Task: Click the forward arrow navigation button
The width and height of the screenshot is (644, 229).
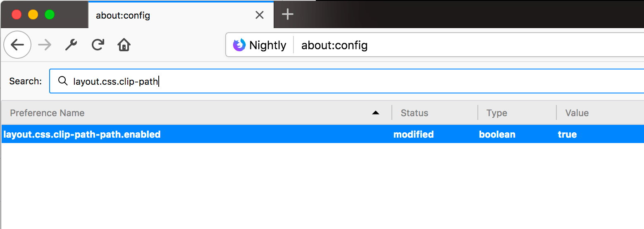Action: 45,45
